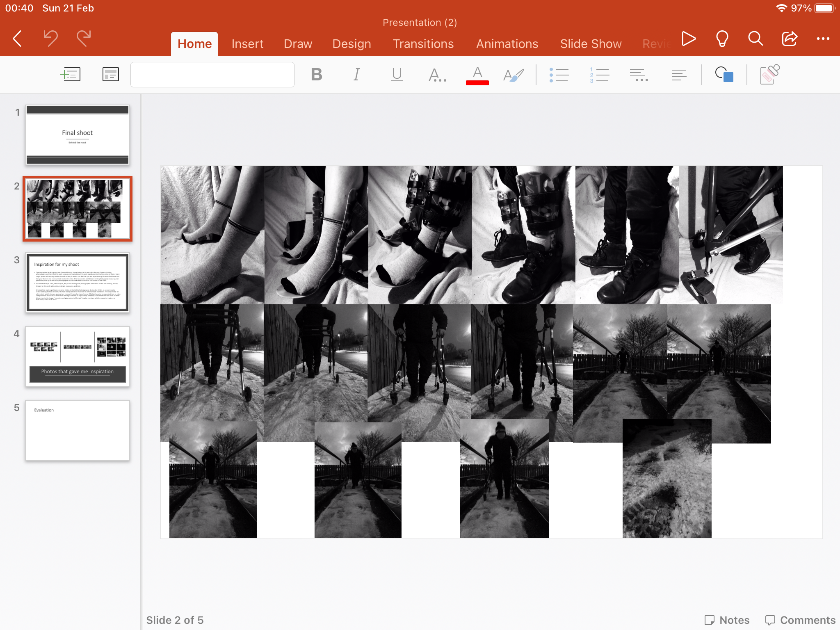The height and width of the screenshot is (630, 840).
Task: Toggle Underline formatting
Action: click(397, 75)
